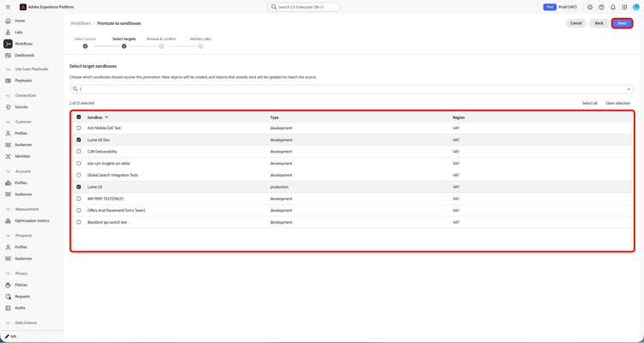Clear the sandbox search field
The height and width of the screenshot is (343, 644).
[x=629, y=89]
